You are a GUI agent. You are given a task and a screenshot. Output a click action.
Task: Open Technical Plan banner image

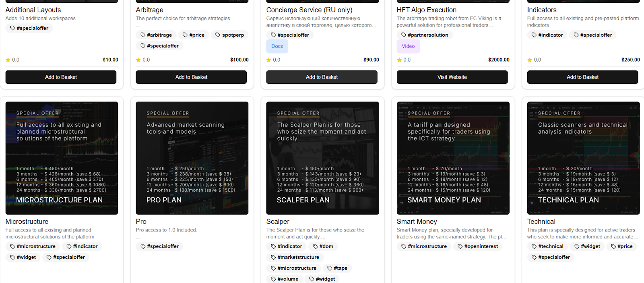click(x=583, y=158)
